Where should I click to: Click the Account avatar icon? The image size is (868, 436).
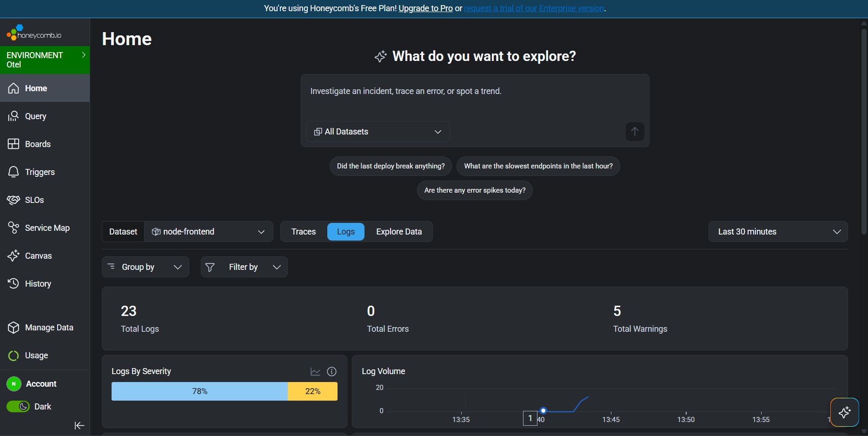[x=14, y=384]
